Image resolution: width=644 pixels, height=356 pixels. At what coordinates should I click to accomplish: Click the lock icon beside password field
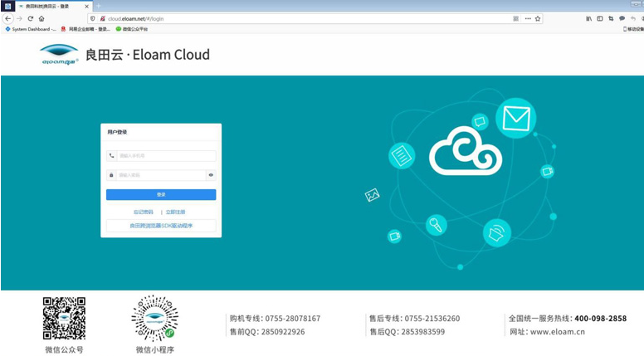[111, 175]
